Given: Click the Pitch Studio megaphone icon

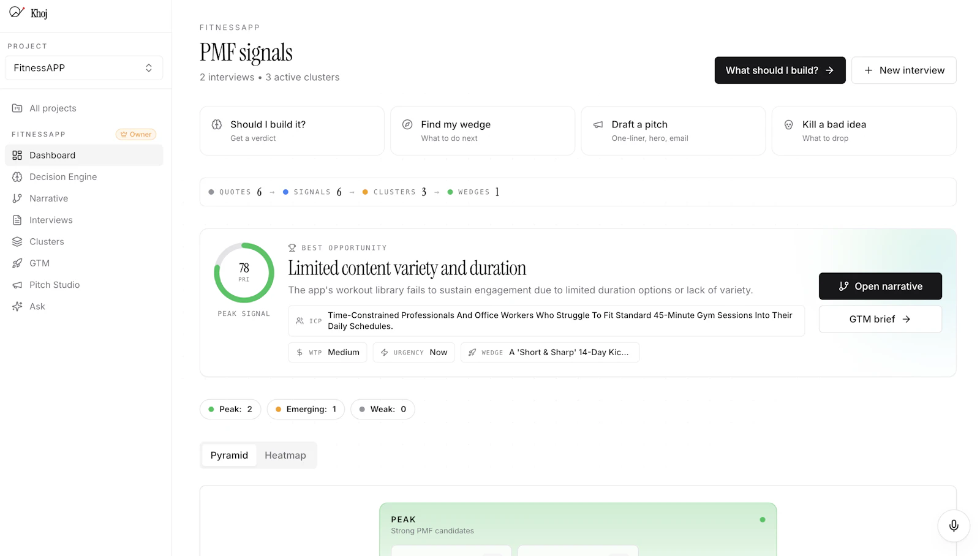Looking at the screenshot, I should [17, 285].
